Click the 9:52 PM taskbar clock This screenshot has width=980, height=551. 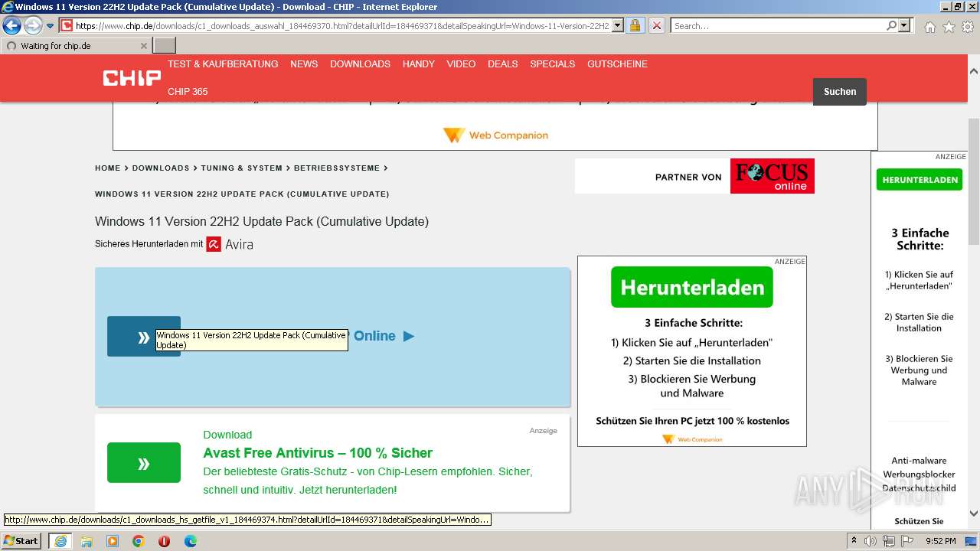point(941,541)
